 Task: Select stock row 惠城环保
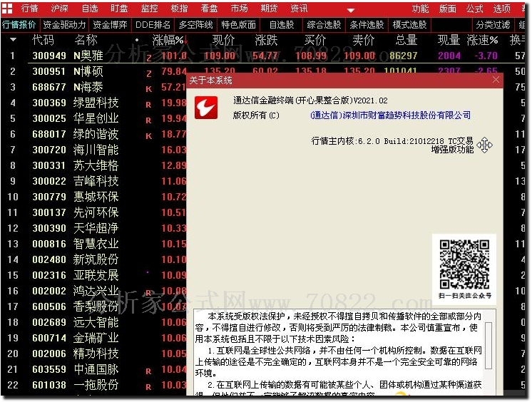94,197
